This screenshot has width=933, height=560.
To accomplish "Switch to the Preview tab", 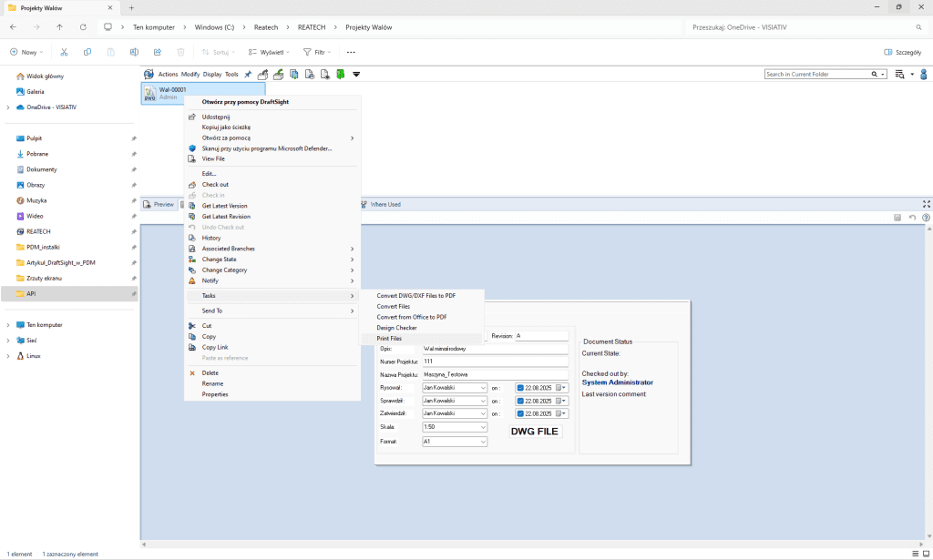I will 159,205.
